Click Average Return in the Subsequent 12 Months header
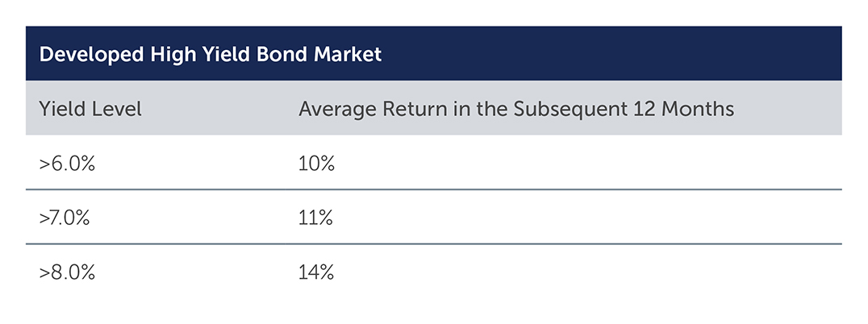 tap(516, 109)
